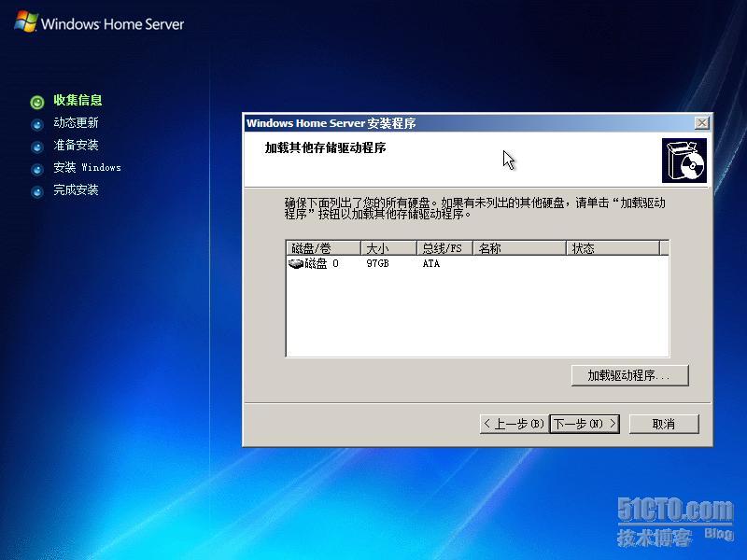The width and height of the screenshot is (747, 560).
Task: Select the 磁盘 0 disk icon
Action: tap(296, 263)
